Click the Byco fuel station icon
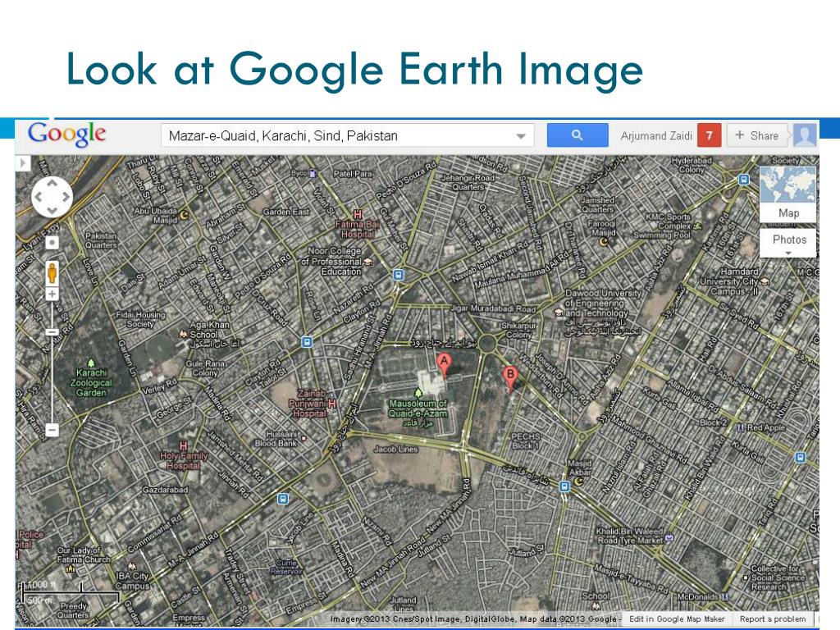This screenshot has width=840, height=630. coord(313,173)
